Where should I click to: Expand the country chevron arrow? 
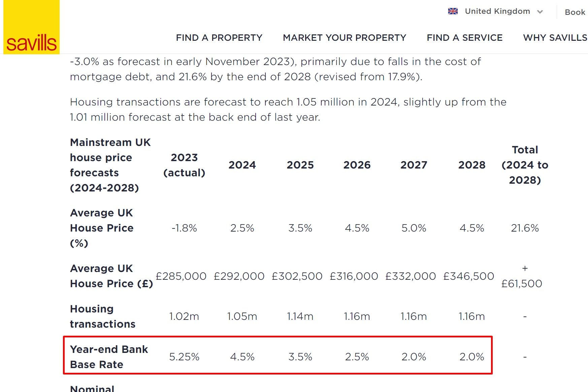540,12
